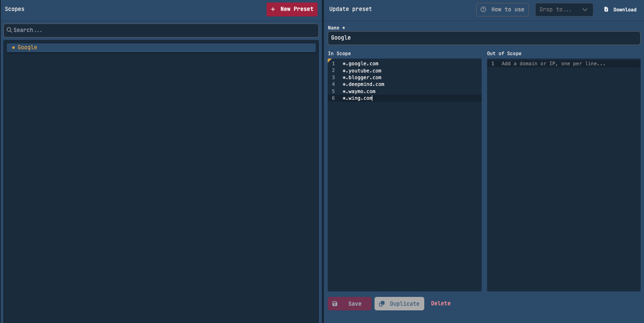The width and height of the screenshot is (644, 323).
Task: Click the Duplicate label
Action: coord(404,304)
